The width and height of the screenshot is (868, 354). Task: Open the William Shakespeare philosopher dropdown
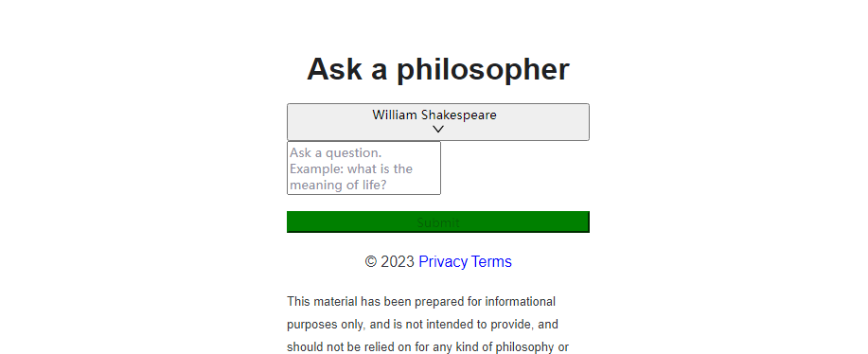pyautogui.click(x=438, y=122)
